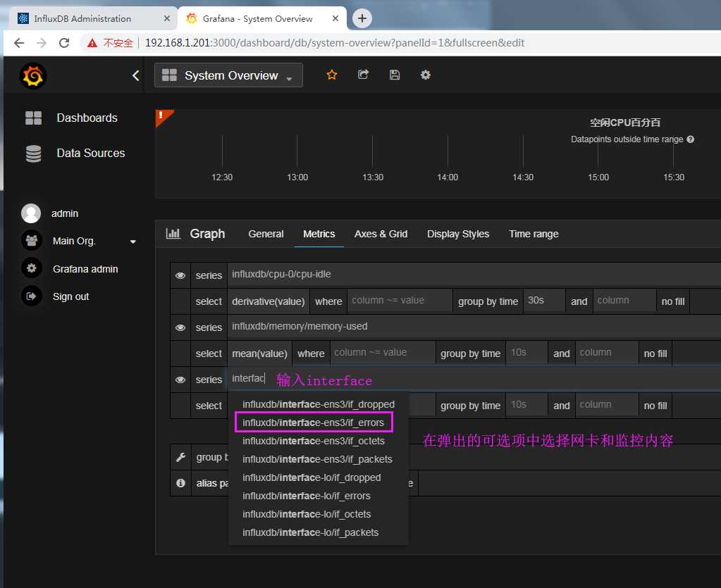
Task: Save the dashboard using the floppy disk icon
Action: 395,75
